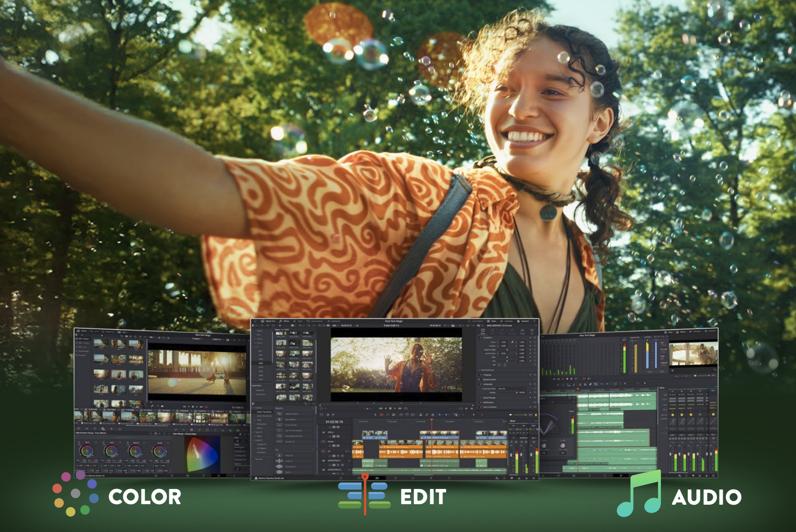Play the Color window viewer
This screenshot has width=796, height=532.
coord(197,407)
